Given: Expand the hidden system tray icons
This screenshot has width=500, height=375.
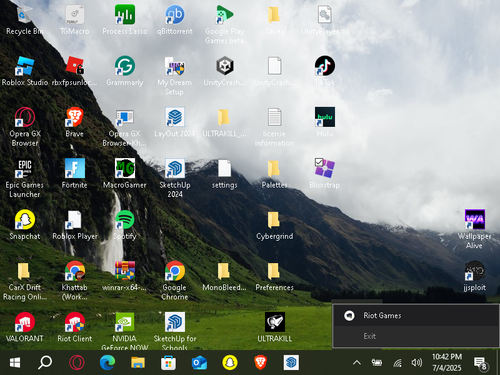Looking at the screenshot, I should 357,363.
